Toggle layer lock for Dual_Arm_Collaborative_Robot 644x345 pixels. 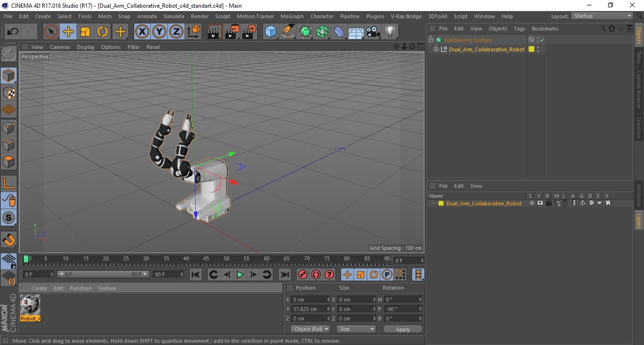point(565,203)
